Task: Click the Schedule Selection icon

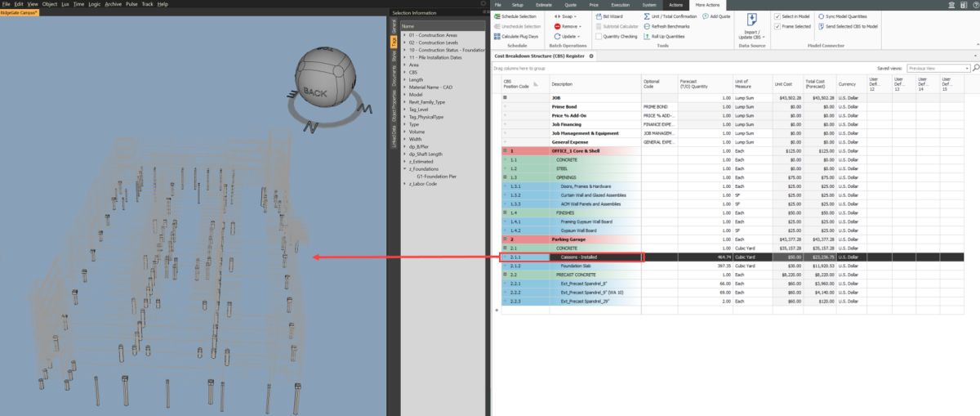Action: (x=497, y=16)
